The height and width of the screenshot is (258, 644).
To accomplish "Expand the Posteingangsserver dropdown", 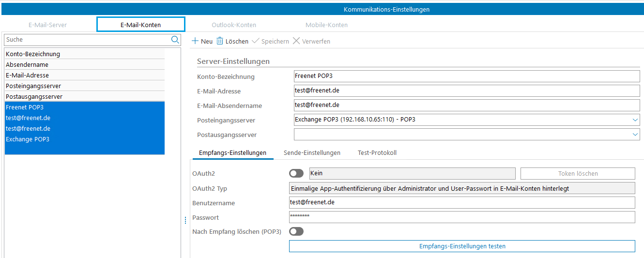I will pos(635,120).
